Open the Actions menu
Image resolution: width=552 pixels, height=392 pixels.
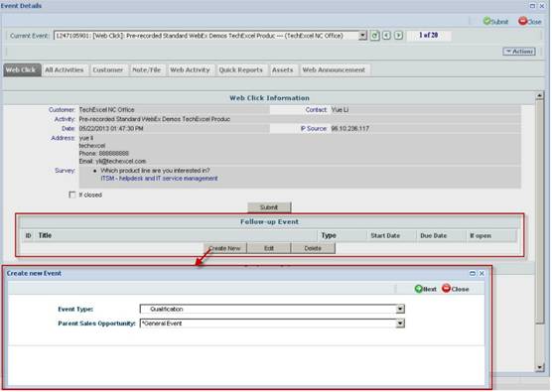coord(519,52)
